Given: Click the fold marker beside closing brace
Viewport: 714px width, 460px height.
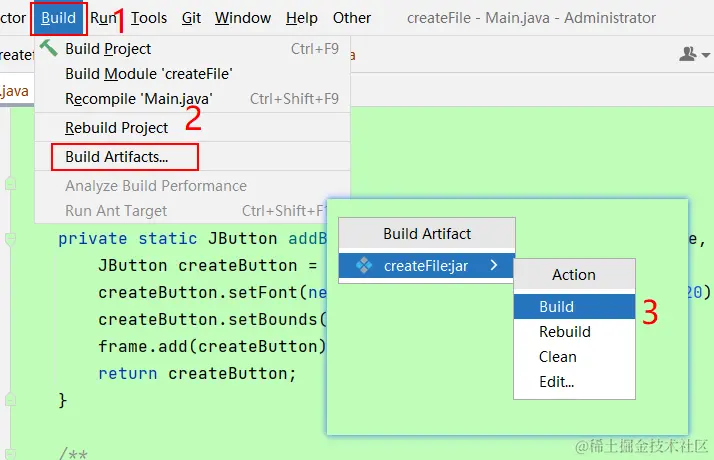Looking at the screenshot, I should tap(10, 401).
